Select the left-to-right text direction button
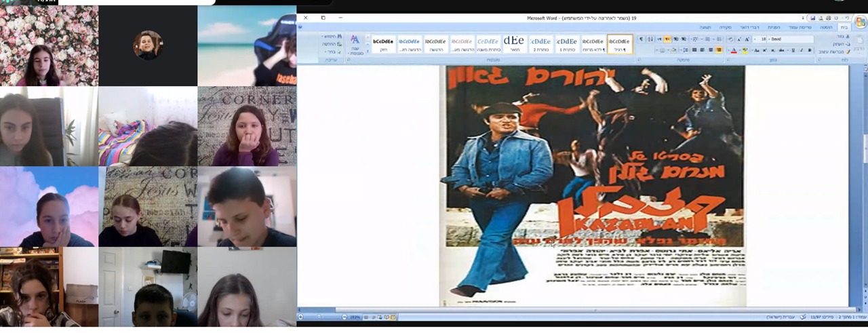This screenshot has width=868, height=333. coord(659,39)
